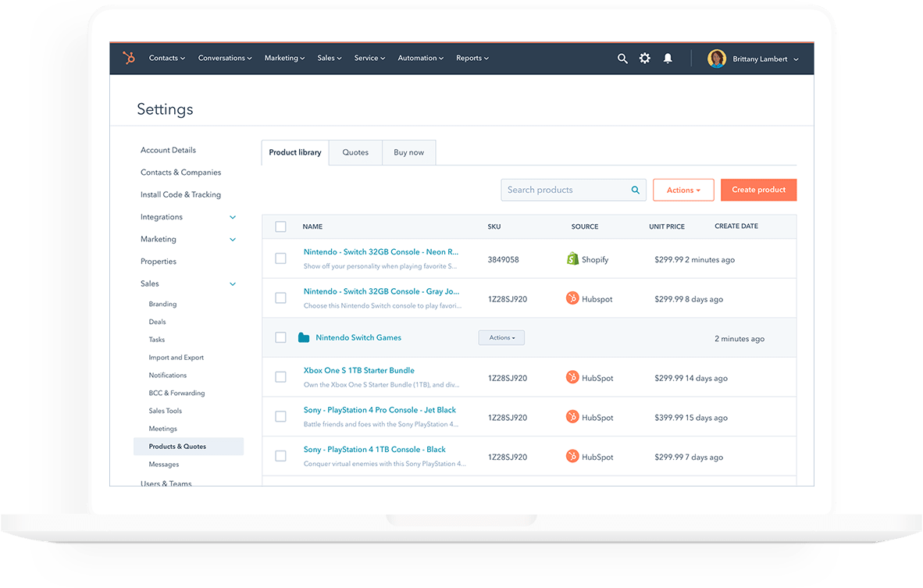Collapse the Sales sidebar section
The width and height of the screenshot is (923, 588).
233,284
